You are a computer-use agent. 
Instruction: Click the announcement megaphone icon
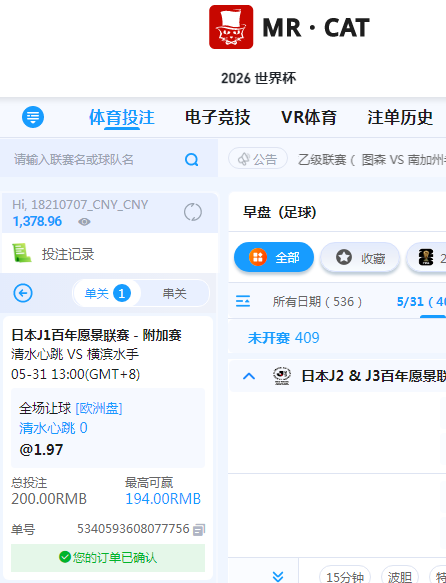tap(244, 159)
